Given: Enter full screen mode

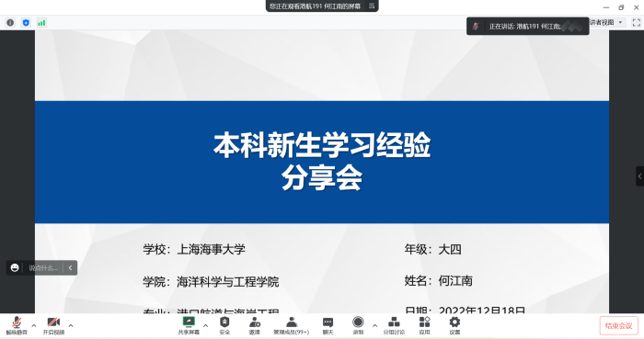Looking at the screenshot, I should click(x=637, y=23).
